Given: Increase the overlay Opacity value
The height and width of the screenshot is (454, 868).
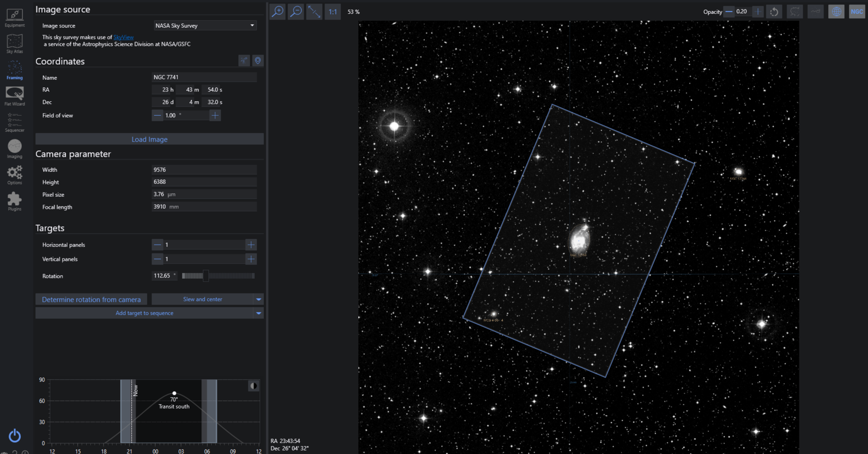Looking at the screenshot, I should click(x=758, y=12).
